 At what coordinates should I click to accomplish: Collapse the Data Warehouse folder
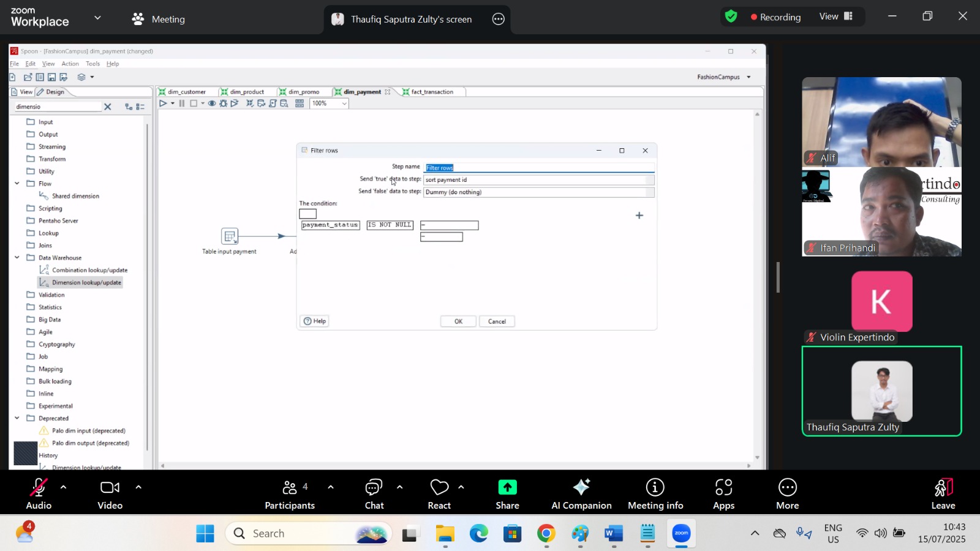pos(17,258)
